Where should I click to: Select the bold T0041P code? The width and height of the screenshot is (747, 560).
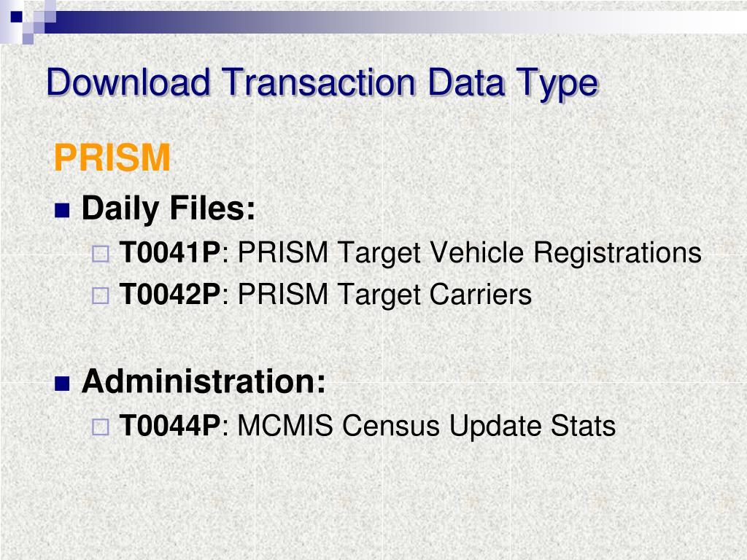tap(169, 252)
